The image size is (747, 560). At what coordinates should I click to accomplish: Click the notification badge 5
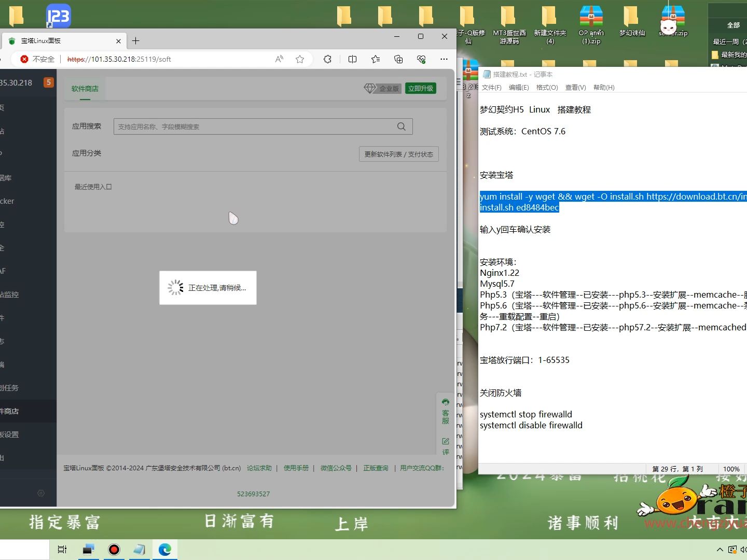[49, 82]
